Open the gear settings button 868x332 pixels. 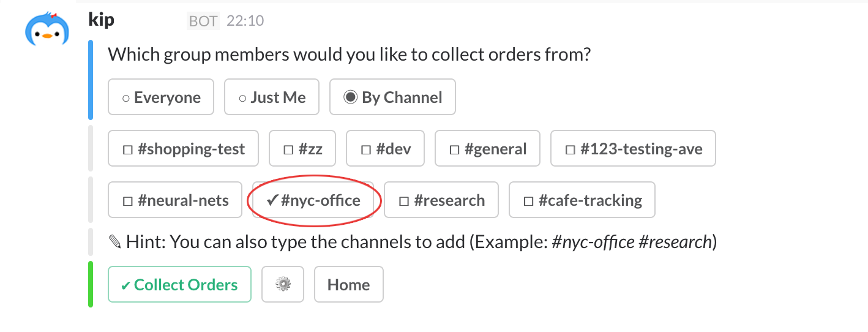click(x=283, y=284)
